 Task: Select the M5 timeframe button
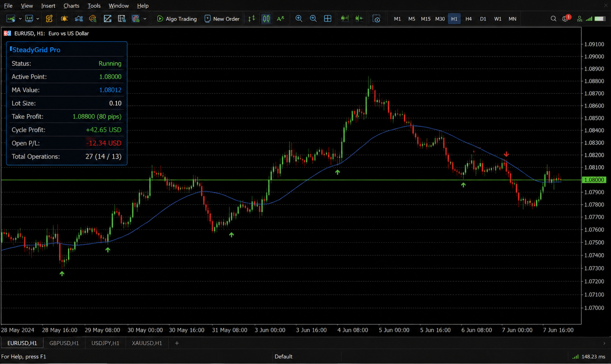412,19
